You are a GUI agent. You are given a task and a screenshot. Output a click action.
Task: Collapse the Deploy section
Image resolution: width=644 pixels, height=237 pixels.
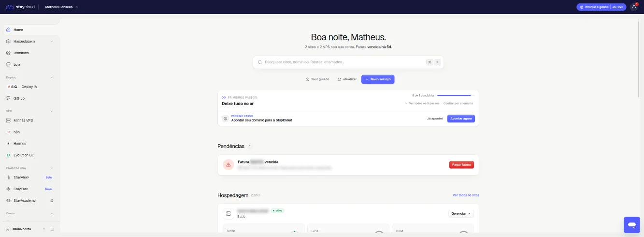52,77
